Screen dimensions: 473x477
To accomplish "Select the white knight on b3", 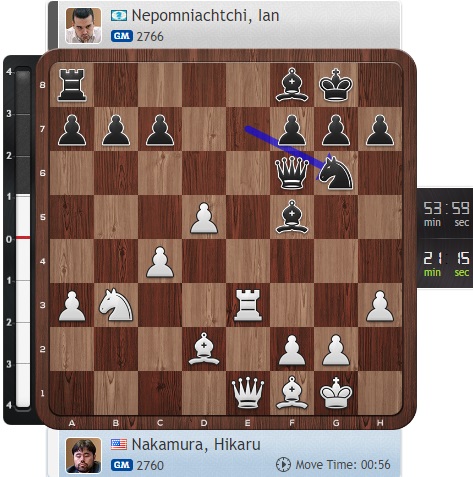I will [x=116, y=305].
